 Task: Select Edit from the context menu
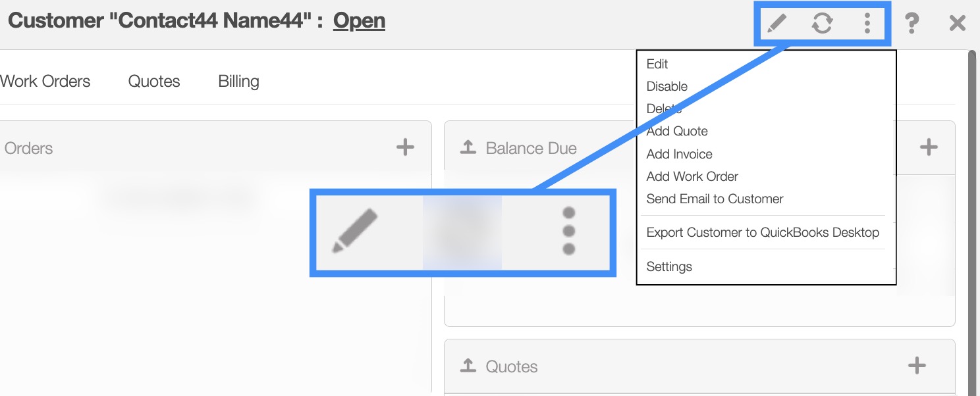point(657,64)
